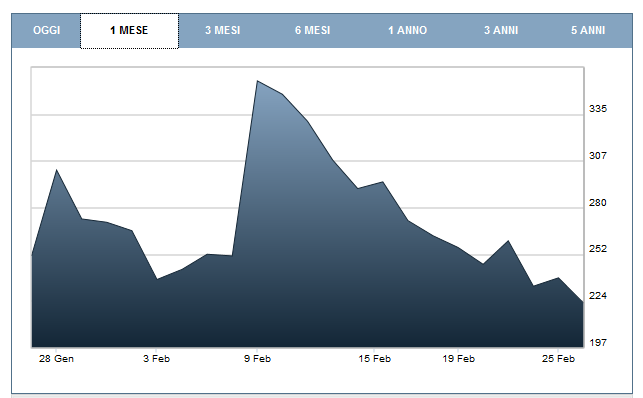This screenshot has width=643, height=398.
Task: Switch to the 1 ANNO range
Action: 408,30
